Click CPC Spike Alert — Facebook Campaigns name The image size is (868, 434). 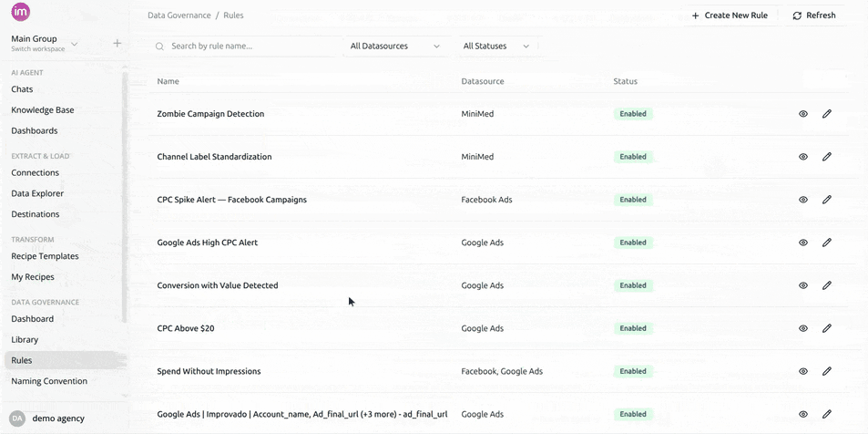click(232, 200)
